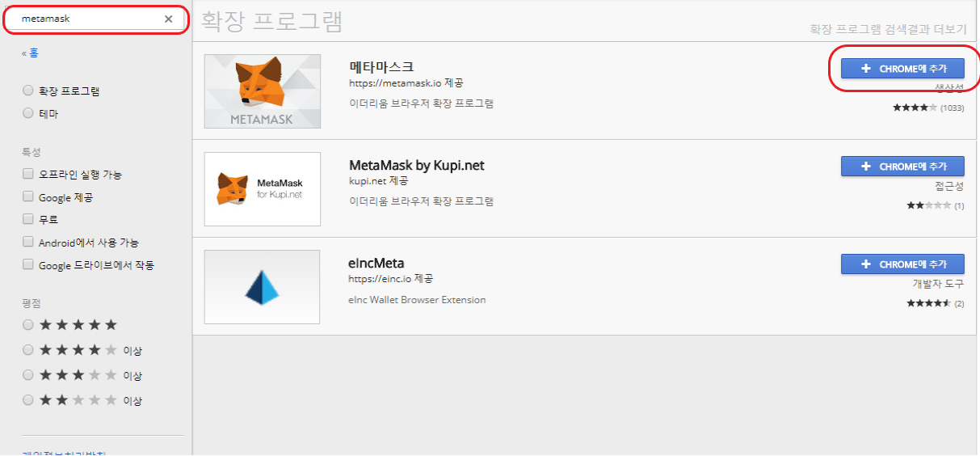Select two stars 이상 rating filter
This screenshot has width=980, height=456.
click(x=28, y=400)
